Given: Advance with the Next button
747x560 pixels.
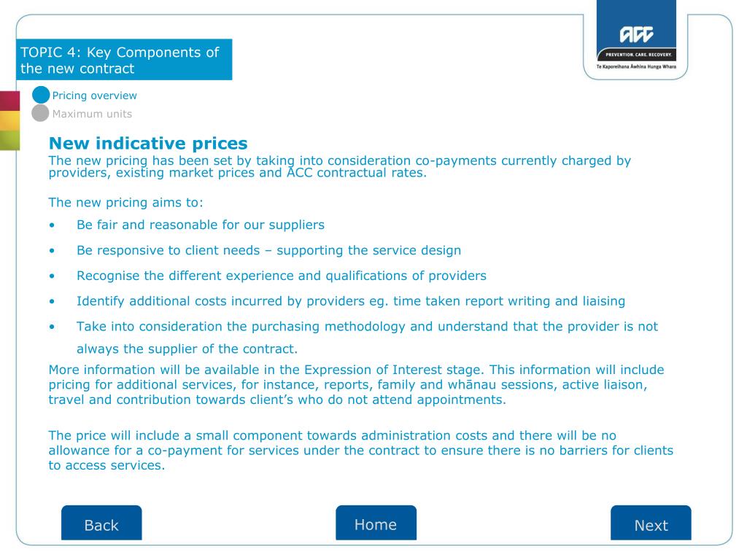Looking at the screenshot, I should point(651,523).
